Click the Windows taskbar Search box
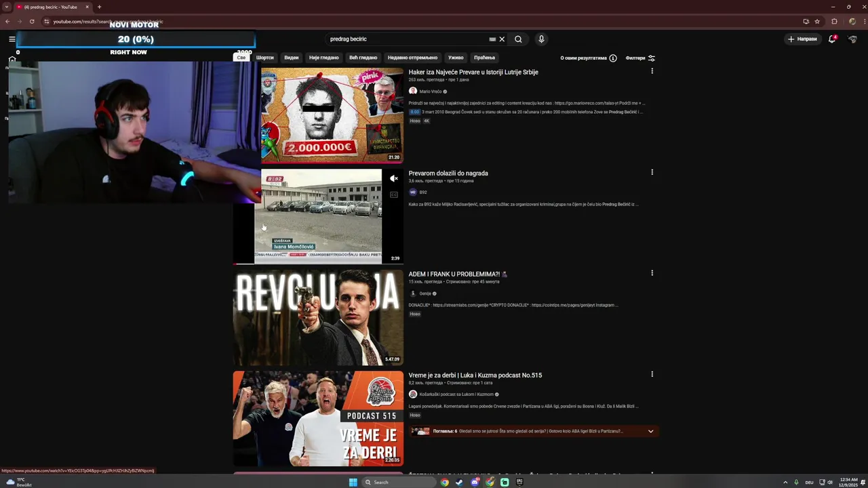This screenshot has height=488, width=868. 399,482
